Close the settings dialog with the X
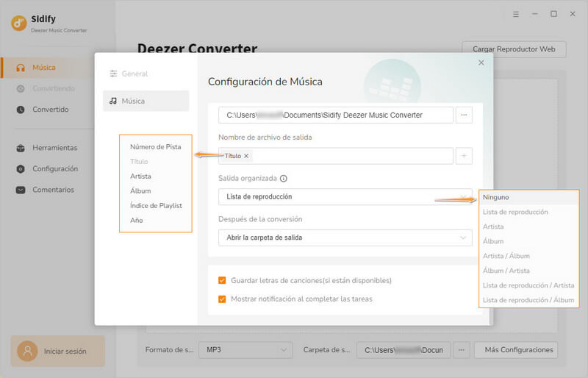This screenshot has width=588, height=378. [x=481, y=63]
